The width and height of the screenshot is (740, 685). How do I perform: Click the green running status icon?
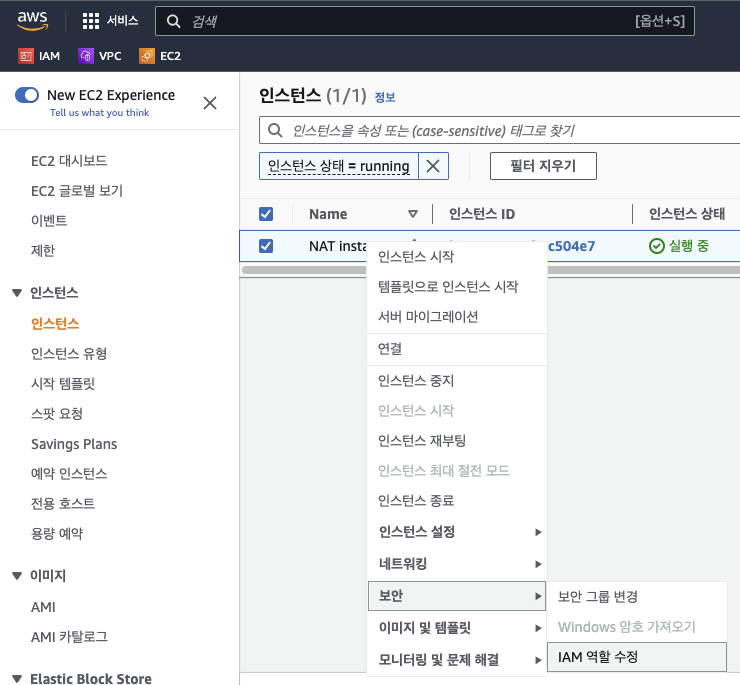(x=656, y=246)
